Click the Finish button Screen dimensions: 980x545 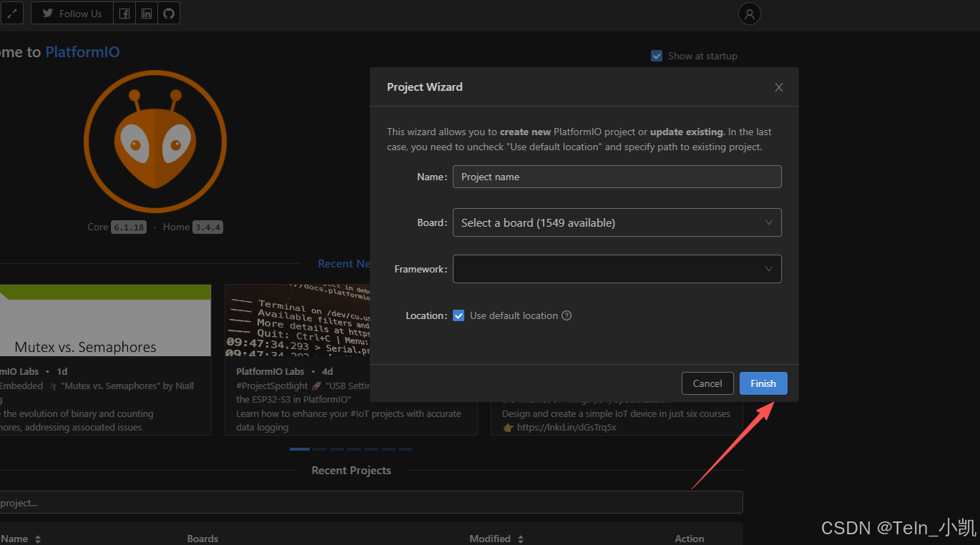(763, 383)
